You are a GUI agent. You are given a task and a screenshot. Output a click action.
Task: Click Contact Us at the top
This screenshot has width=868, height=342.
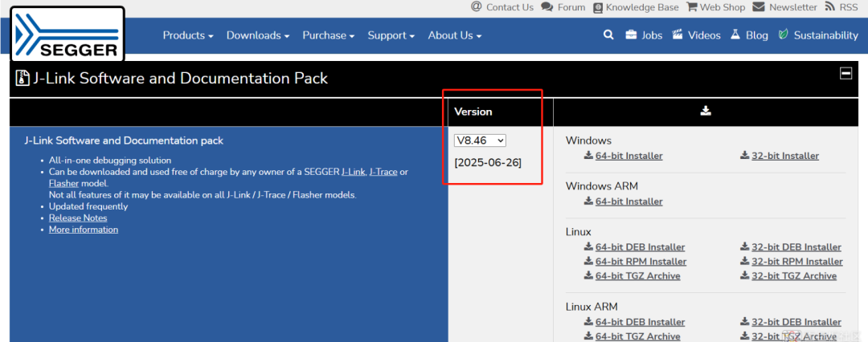pyautogui.click(x=502, y=7)
